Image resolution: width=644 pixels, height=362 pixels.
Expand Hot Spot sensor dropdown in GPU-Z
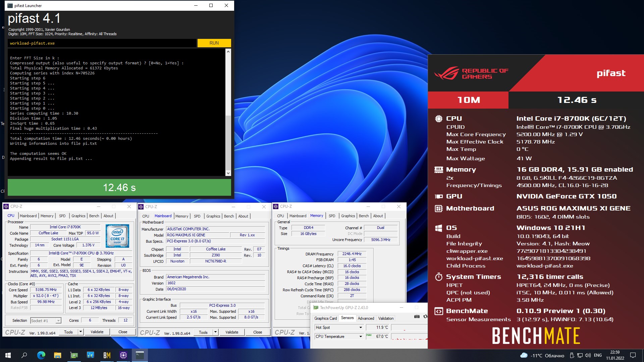click(x=361, y=327)
